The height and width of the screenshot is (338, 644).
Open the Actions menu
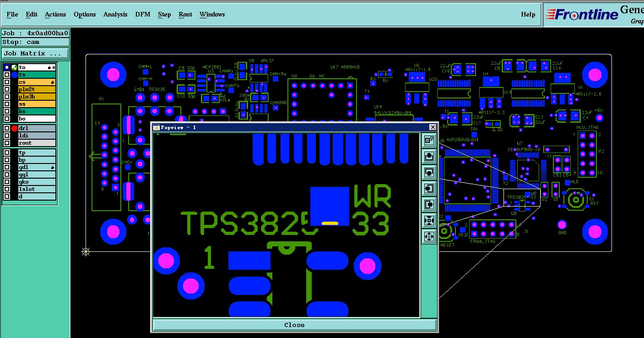pyautogui.click(x=55, y=14)
